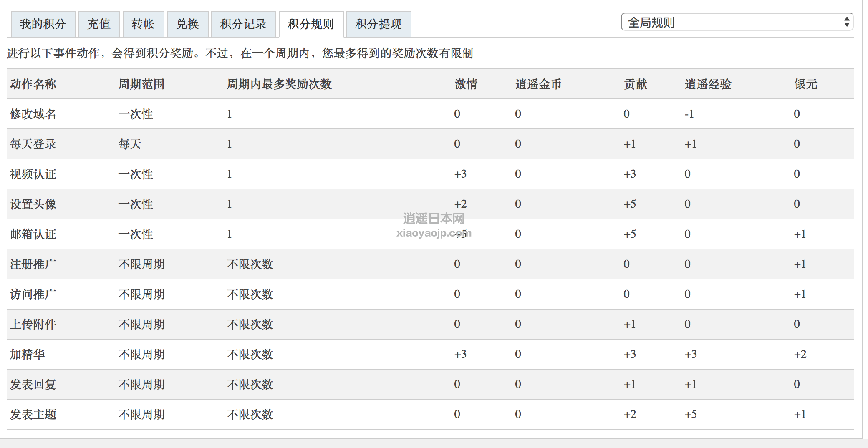Click +3 激情 value in 视频认证 row

tap(460, 174)
